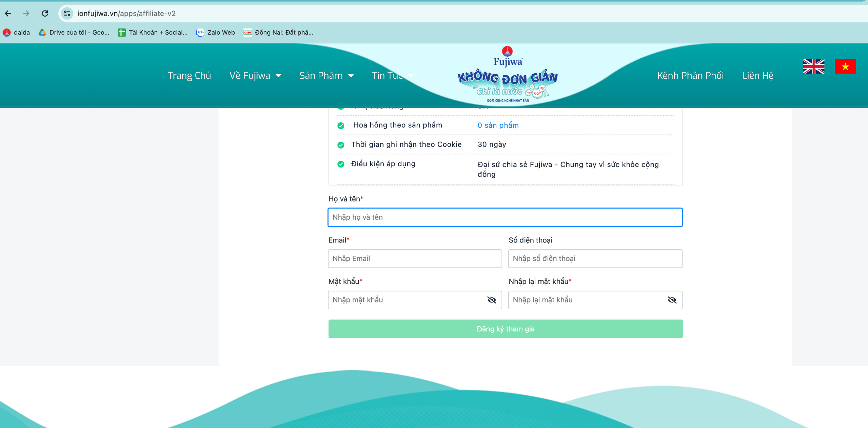Select the Vietnam flag language icon
The image size is (868, 428).
845,66
